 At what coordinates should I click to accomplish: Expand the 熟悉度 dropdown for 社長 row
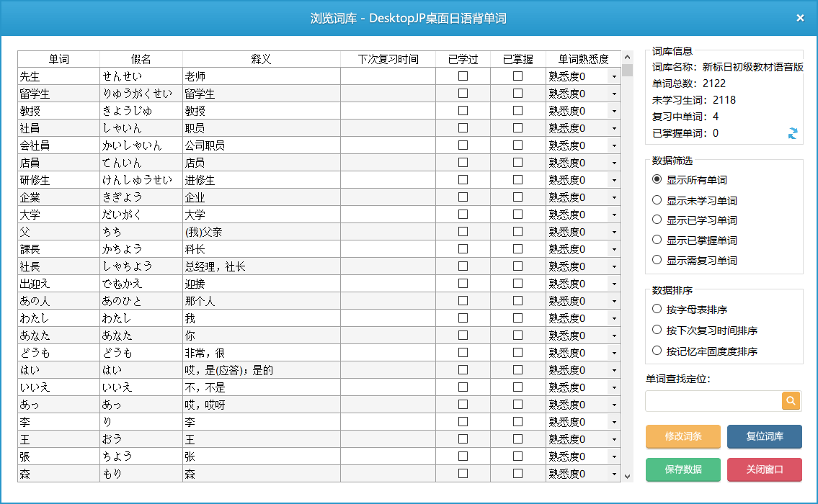coord(614,266)
